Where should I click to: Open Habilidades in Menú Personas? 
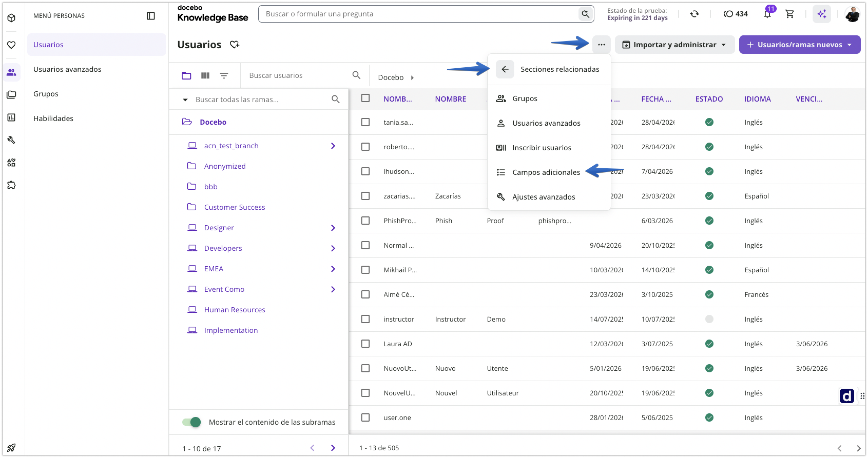pyautogui.click(x=96, y=118)
